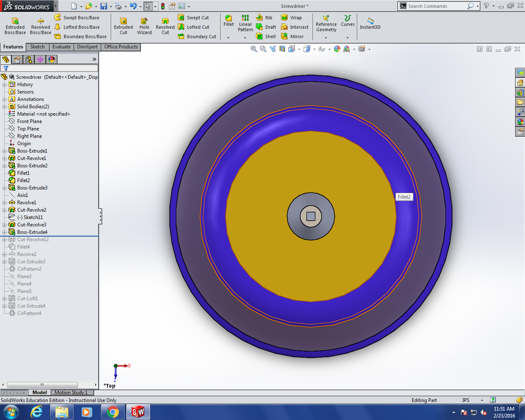Switch to the Evaluate tab
This screenshot has width=525, height=420.
point(62,47)
